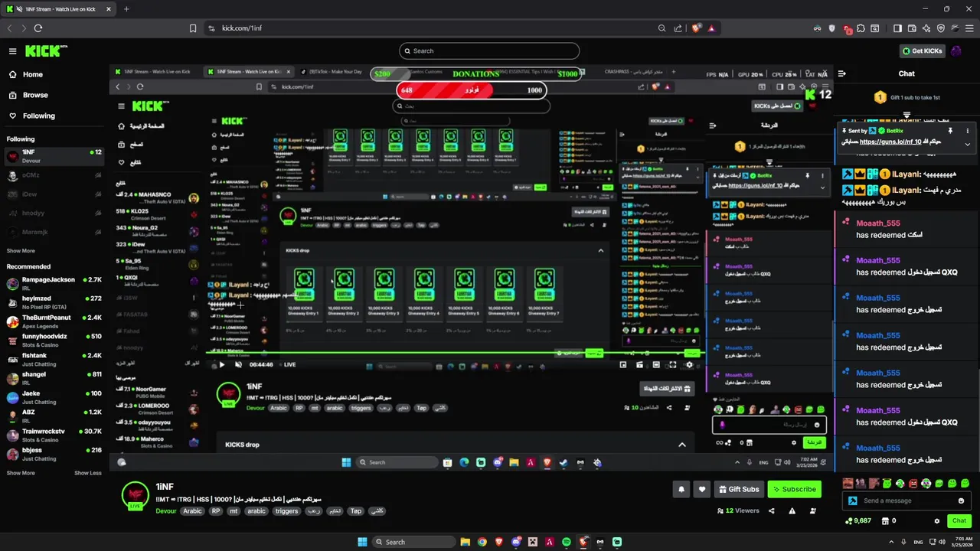The height and width of the screenshot is (551, 980).
Task: Open the player settings gear in the video bar
Action: coord(689,364)
